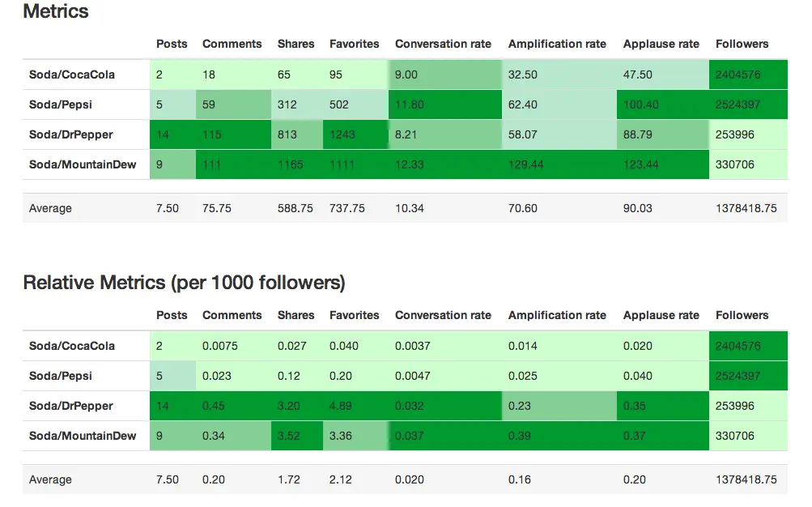812x507 pixels.
Task: Open Soda/MountainDew in the Relative Metrics table
Action: tap(83, 436)
